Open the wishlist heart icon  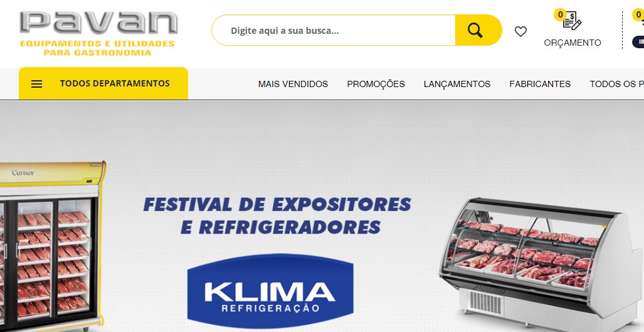tap(520, 31)
